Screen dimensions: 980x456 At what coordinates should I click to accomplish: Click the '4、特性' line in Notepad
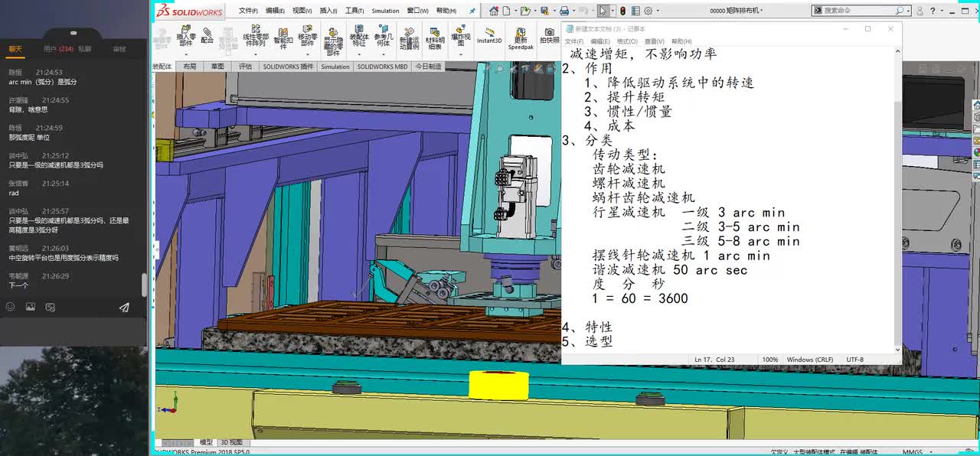point(587,327)
